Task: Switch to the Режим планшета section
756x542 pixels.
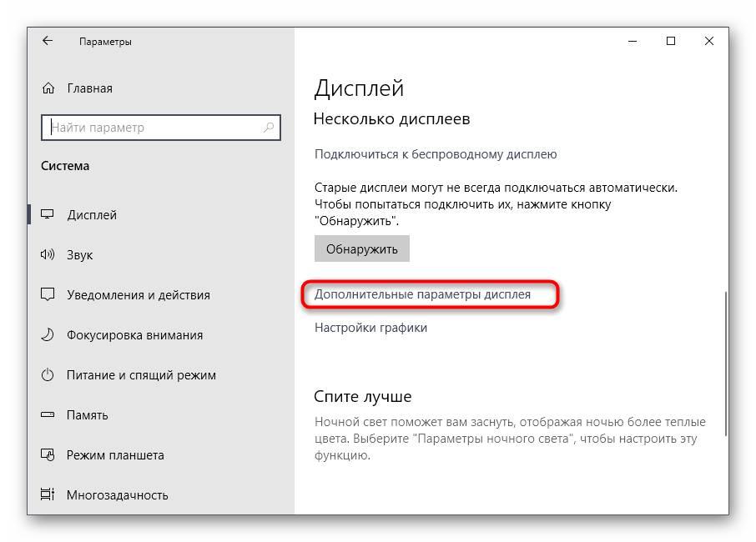Action: point(114,455)
